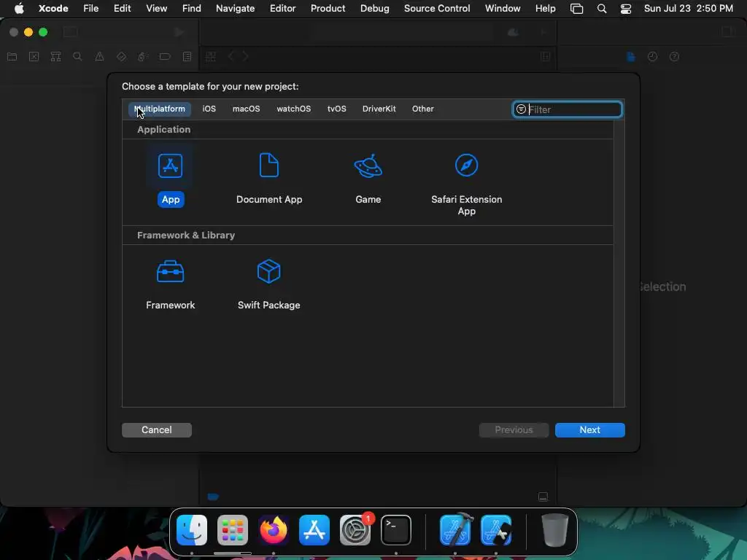Switch to the tvOS tab
Image resolution: width=747 pixels, height=560 pixels.
coord(337,109)
